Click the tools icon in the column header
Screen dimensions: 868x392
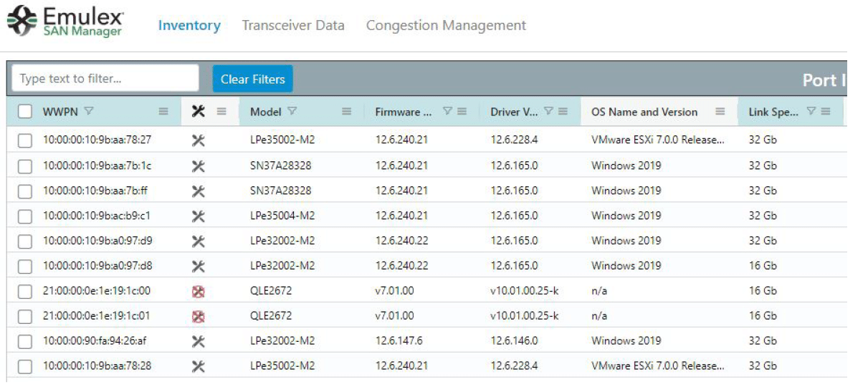click(199, 111)
